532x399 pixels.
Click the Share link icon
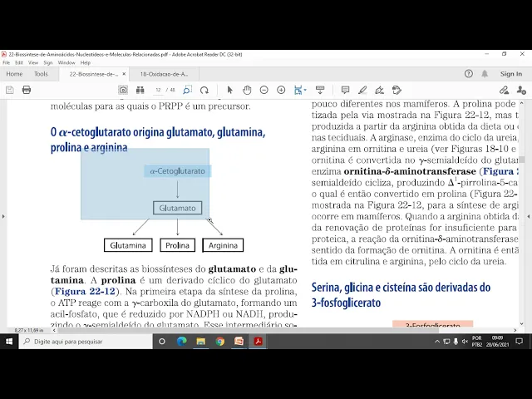point(504,90)
